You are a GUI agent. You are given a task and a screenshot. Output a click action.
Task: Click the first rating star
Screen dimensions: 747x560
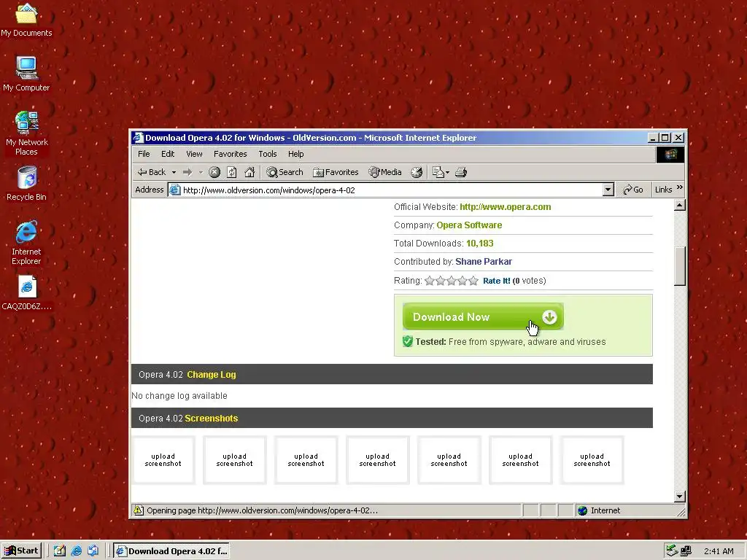click(429, 281)
